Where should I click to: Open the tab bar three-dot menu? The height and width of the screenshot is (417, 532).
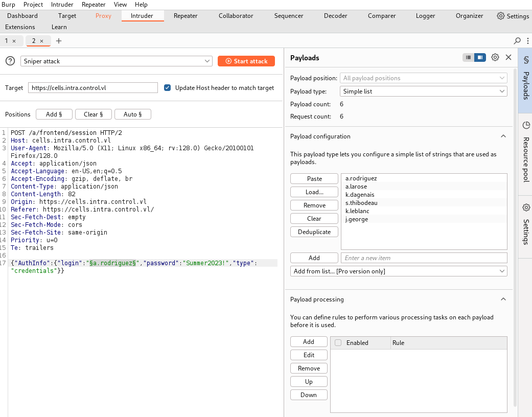pos(527,41)
